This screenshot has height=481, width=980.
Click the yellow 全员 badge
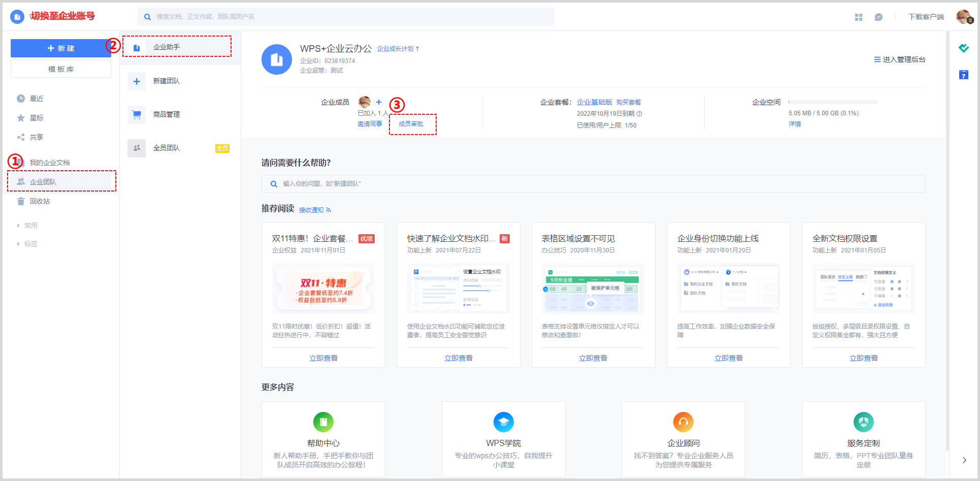pyautogui.click(x=222, y=148)
